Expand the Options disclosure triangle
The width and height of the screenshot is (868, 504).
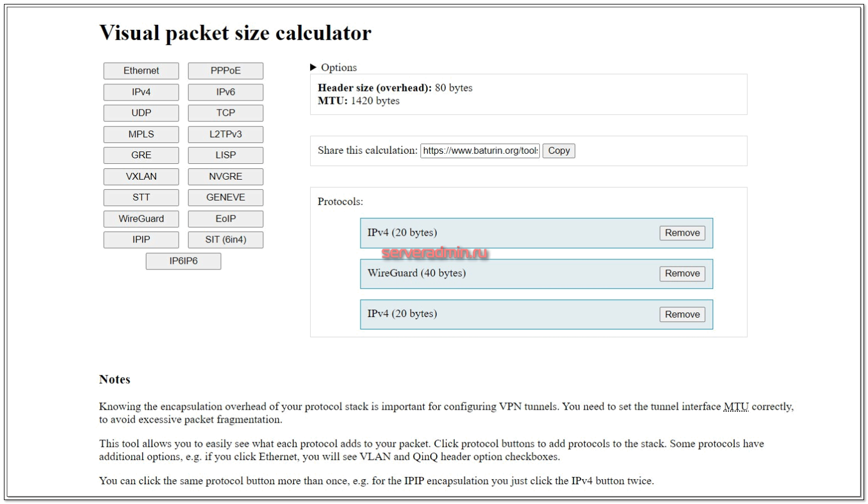coord(314,68)
